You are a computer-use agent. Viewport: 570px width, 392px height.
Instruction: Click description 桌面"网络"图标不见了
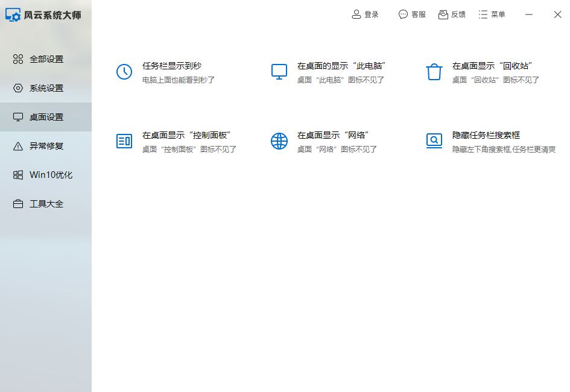337,150
